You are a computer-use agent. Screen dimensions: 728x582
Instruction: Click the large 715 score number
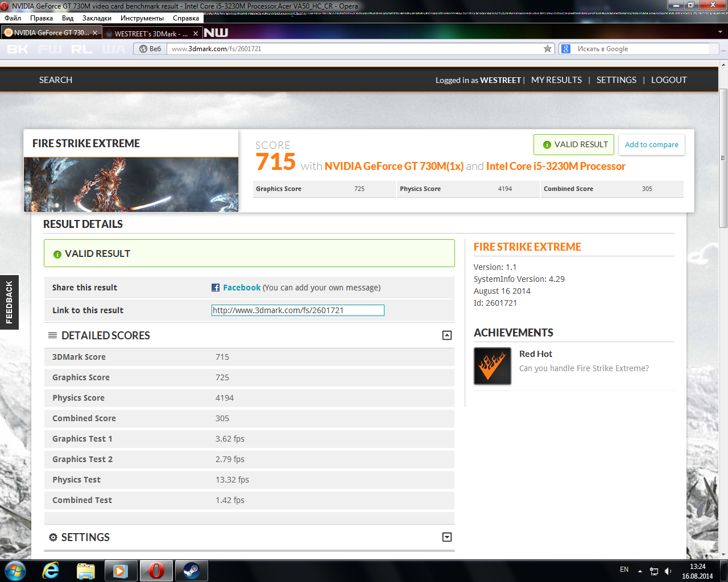[x=276, y=162]
